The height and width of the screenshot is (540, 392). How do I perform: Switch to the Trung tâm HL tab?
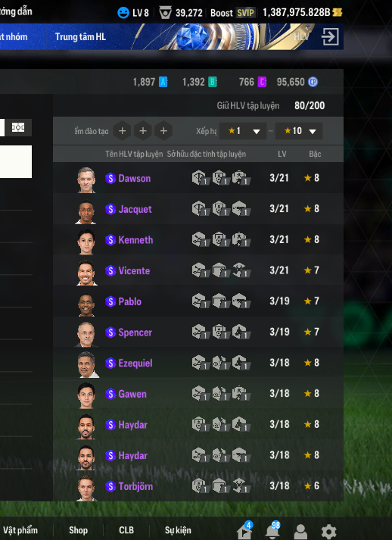click(x=80, y=37)
